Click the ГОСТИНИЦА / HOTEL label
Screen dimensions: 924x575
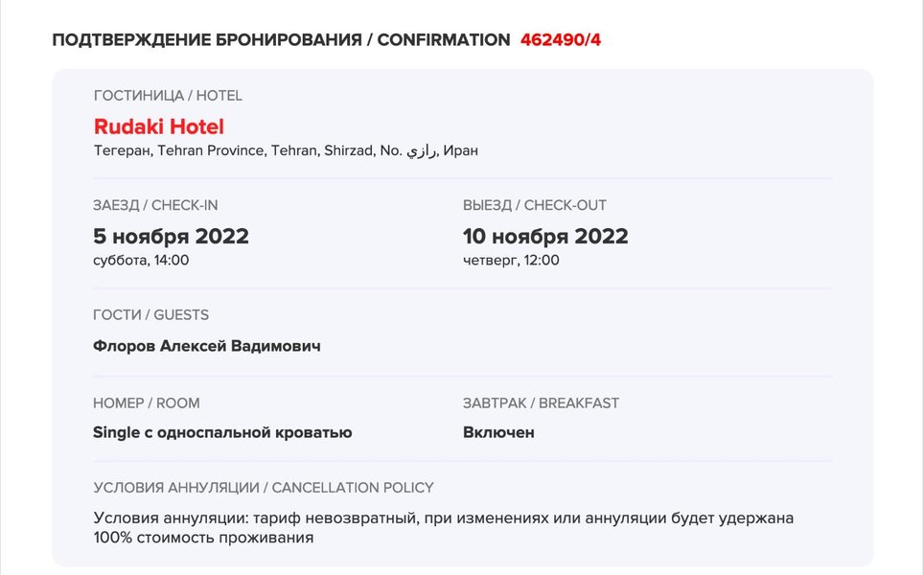168,96
